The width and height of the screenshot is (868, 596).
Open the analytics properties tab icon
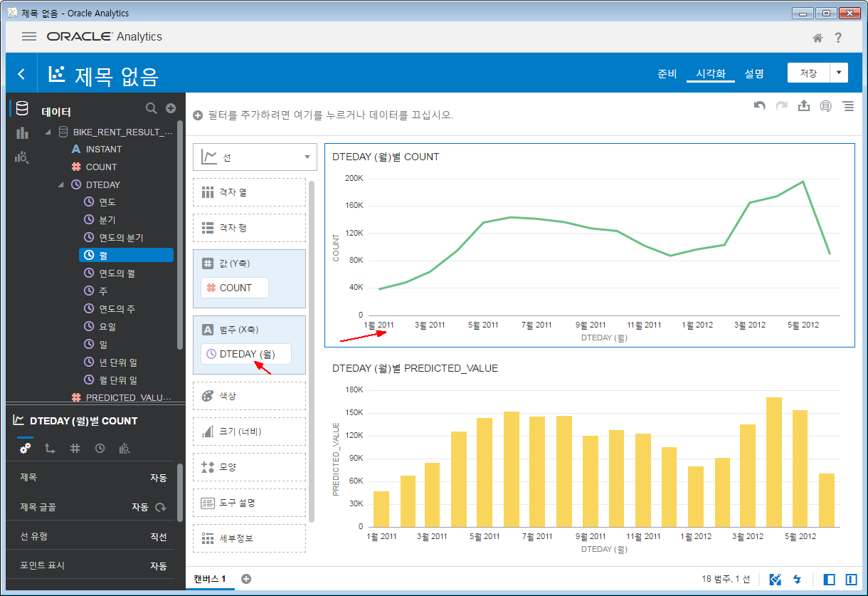[125, 449]
